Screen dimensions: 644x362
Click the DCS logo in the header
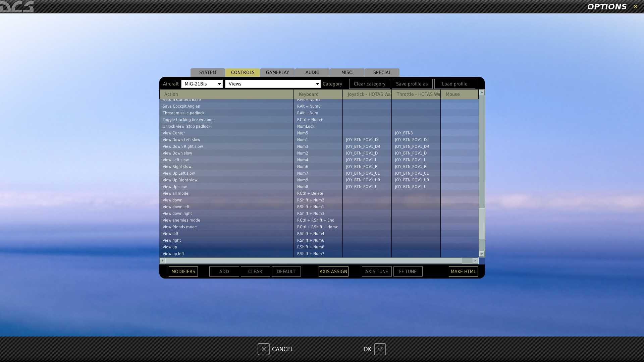coord(17,6)
